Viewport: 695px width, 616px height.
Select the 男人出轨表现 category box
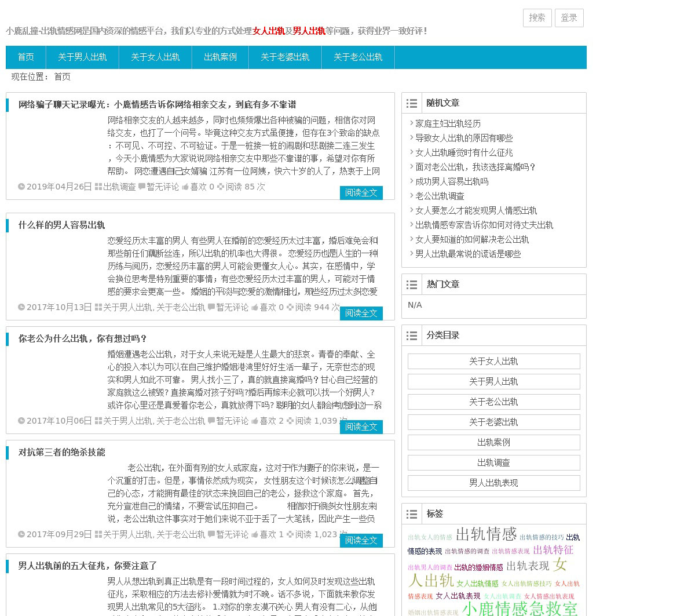493,483
